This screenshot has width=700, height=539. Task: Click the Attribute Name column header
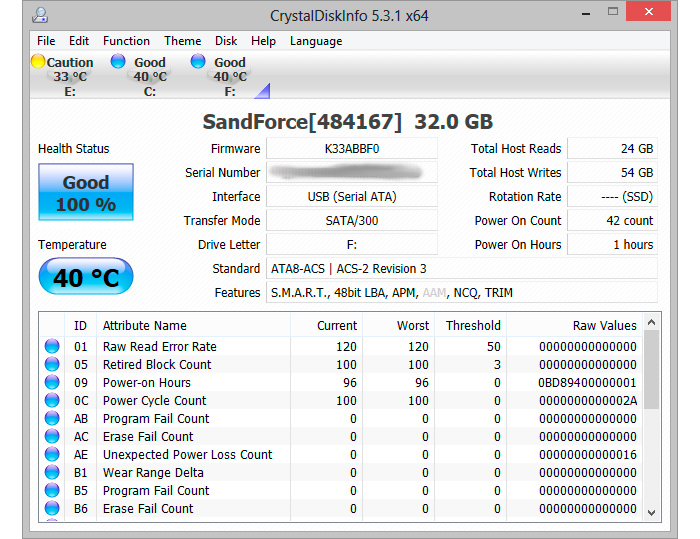[x=144, y=325]
